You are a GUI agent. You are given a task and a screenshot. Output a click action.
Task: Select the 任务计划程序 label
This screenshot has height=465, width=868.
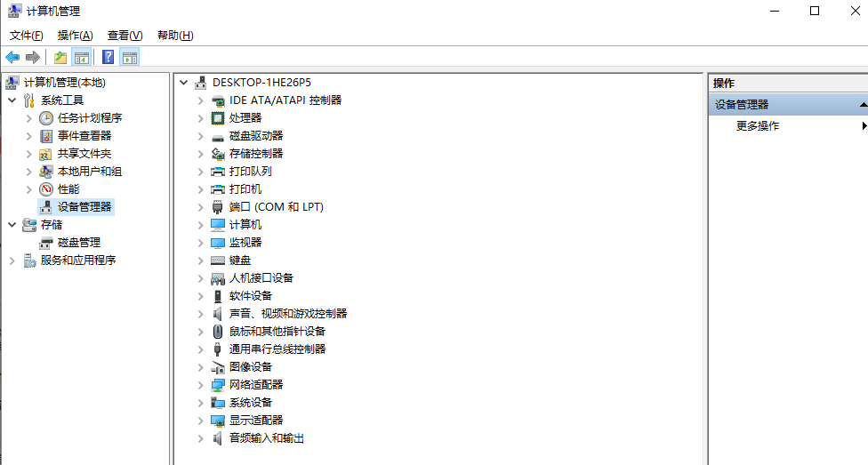[x=90, y=118]
